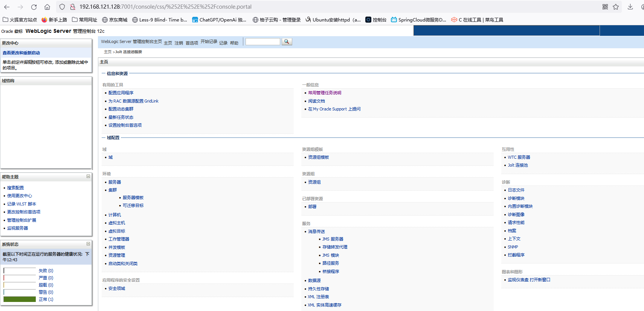
Task: Click 主页 in the breadcrumb trail
Action: click(x=108, y=52)
